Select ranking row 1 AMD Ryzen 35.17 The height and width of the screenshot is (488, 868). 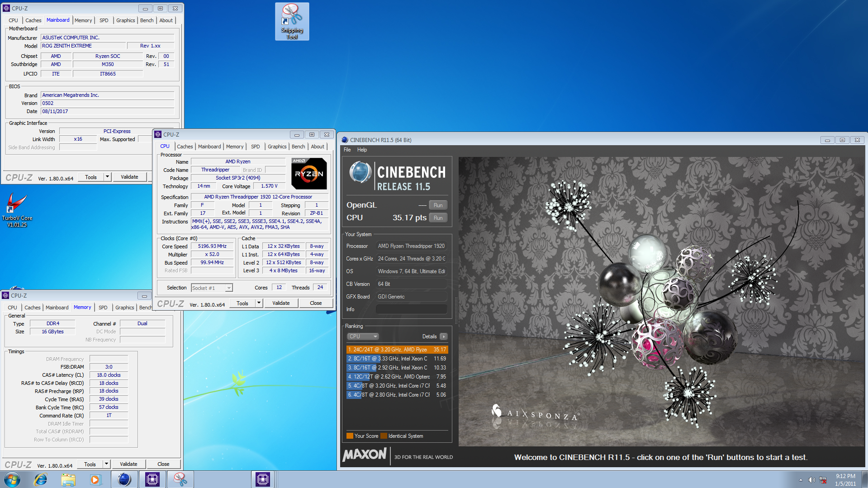[397, 350]
